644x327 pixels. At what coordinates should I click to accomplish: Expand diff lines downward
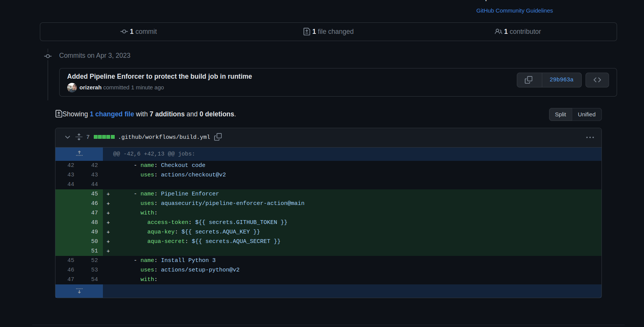click(79, 291)
